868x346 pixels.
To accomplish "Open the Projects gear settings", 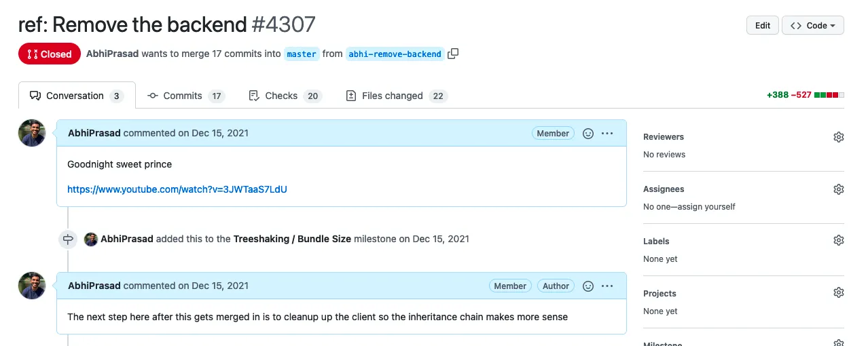I will (x=838, y=293).
